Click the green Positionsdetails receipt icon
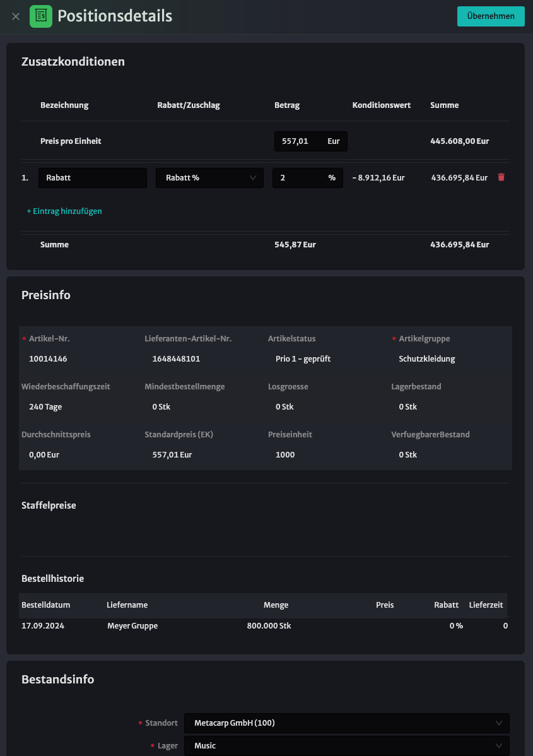The width and height of the screenshot is (533, 756). pos(41,16)
